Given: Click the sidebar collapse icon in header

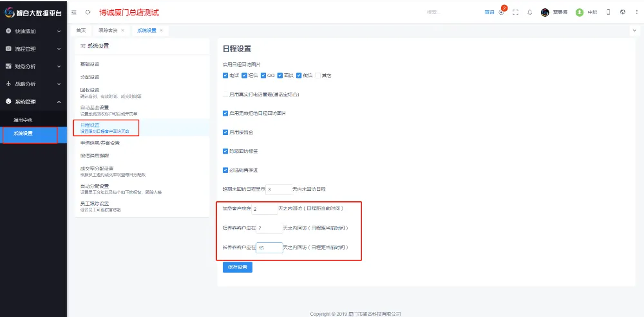Looking at the screenshot, I should (x=75, y=12).
